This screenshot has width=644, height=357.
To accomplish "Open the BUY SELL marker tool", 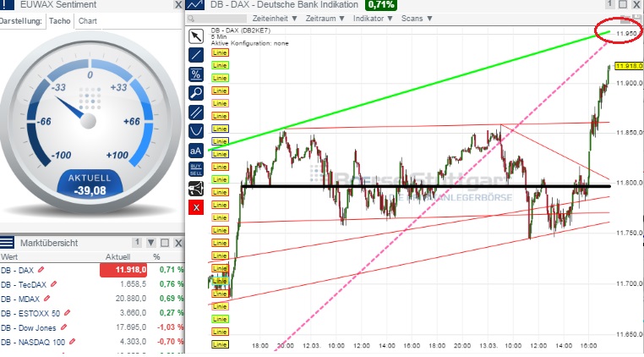I will coord(196,169).
